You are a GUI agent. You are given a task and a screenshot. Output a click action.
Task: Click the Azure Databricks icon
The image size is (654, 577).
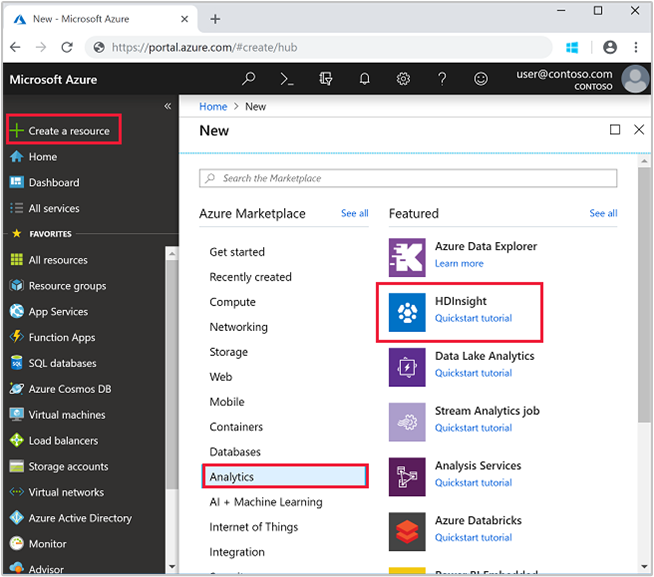point(407,532)
